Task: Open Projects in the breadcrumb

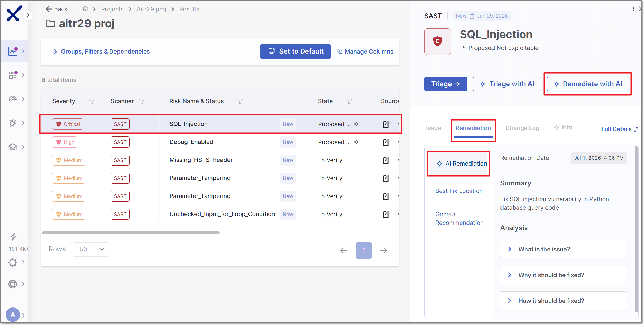Action: coord(112,9)
